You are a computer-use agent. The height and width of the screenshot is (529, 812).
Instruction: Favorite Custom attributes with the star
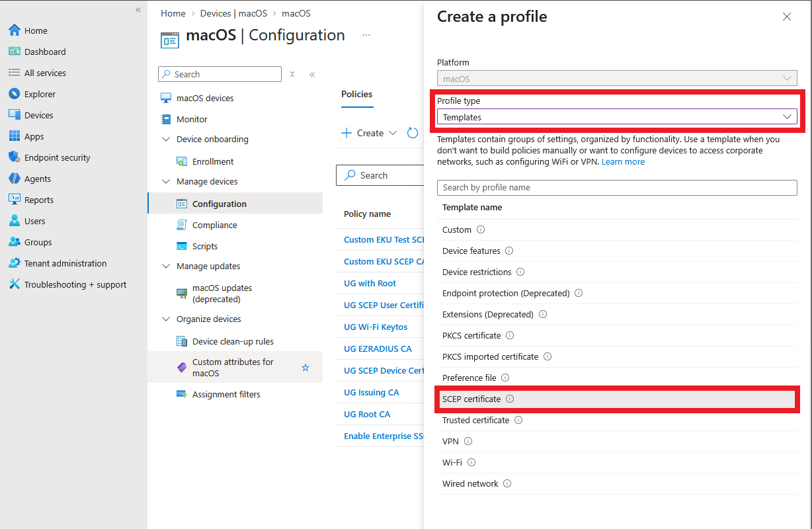305,368
